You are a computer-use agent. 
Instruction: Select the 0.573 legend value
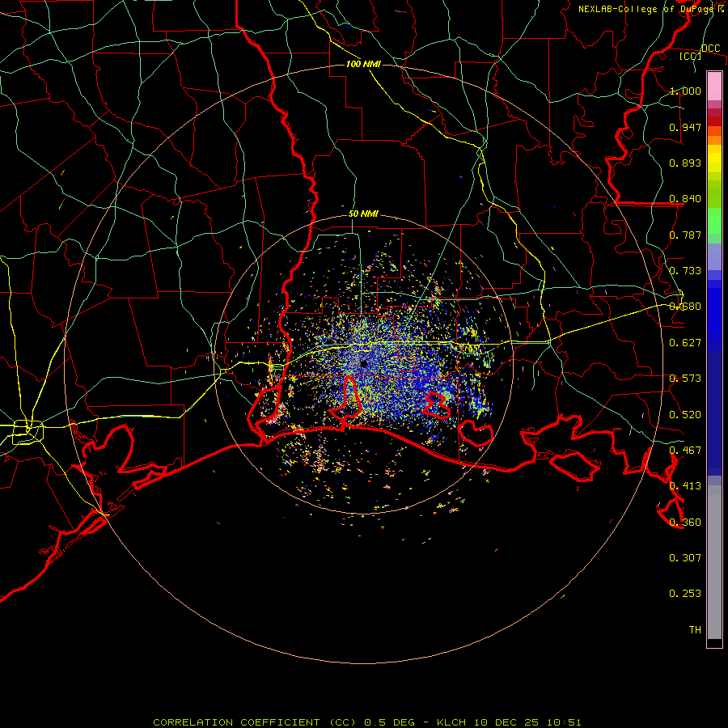[685, 379]
